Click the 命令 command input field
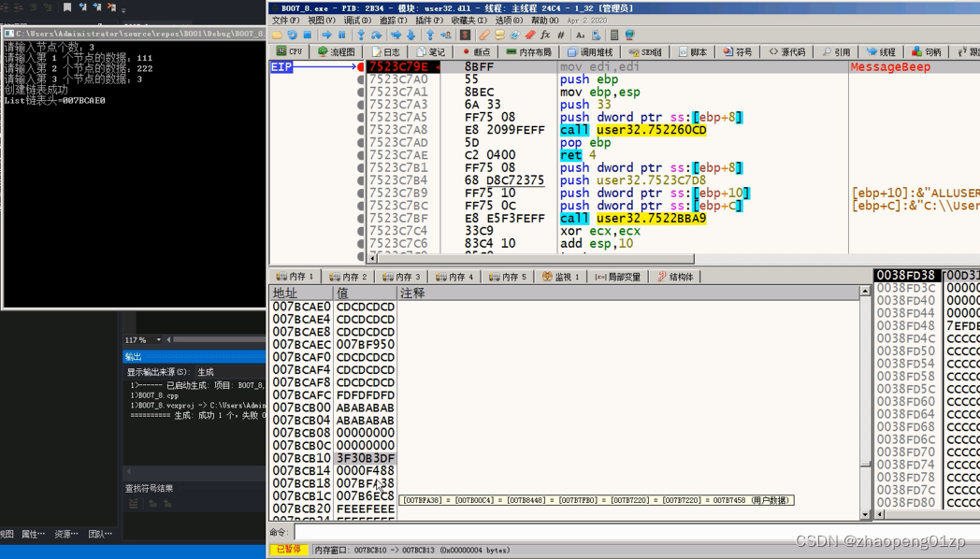Screen dimensions: 980x559 click(x=636, y=532)
